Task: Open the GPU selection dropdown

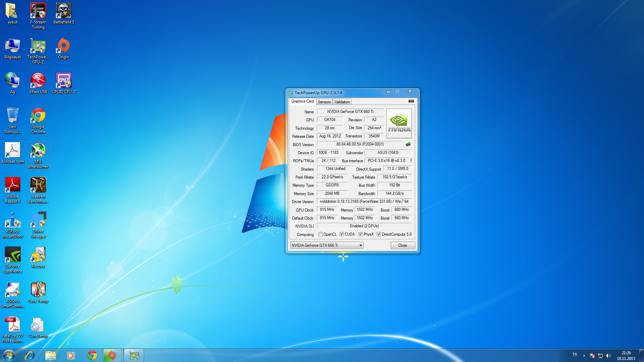Action: [x=327, y=245]
